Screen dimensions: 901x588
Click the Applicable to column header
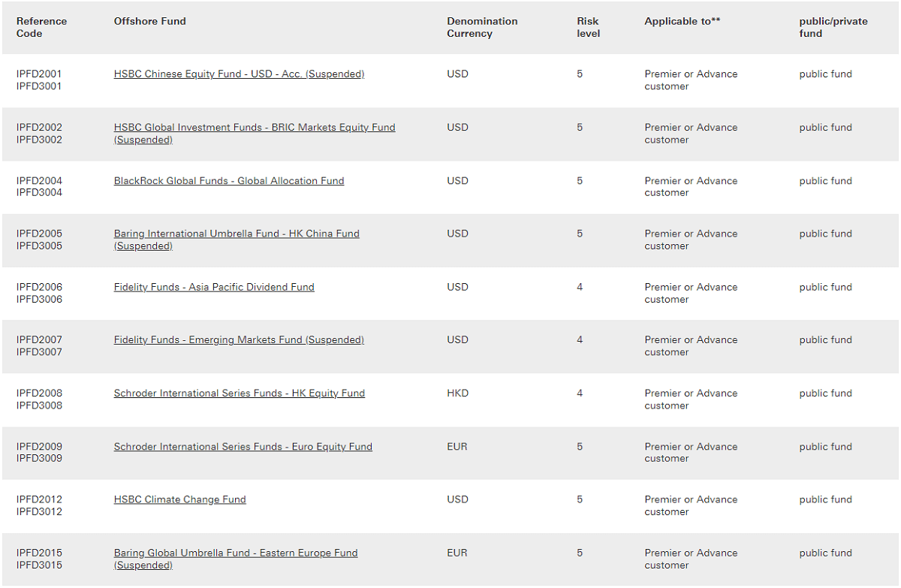[x=682, y=21]
